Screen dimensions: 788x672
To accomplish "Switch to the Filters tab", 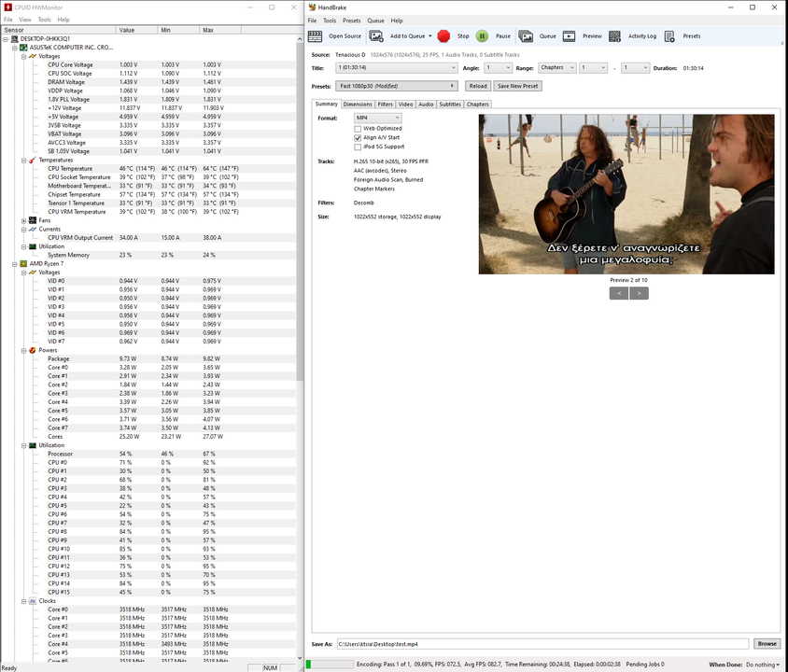I will (386, 105).
